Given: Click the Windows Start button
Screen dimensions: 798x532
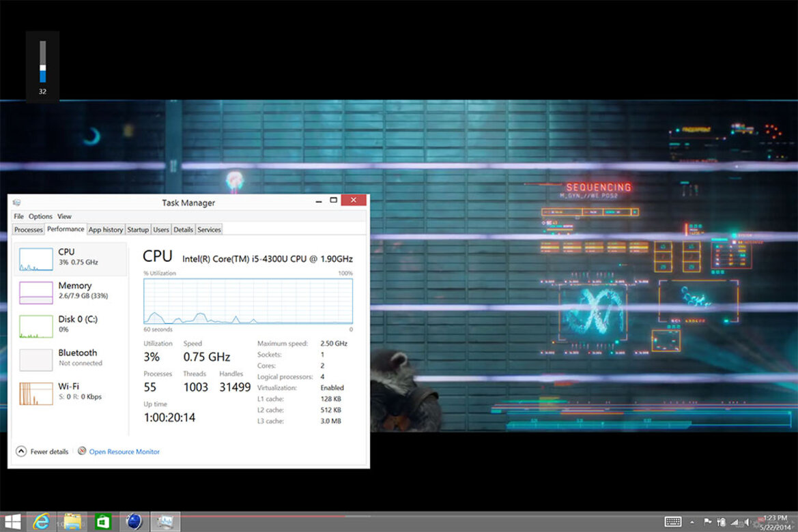Looking at the screenshot, I should [13, 522].
